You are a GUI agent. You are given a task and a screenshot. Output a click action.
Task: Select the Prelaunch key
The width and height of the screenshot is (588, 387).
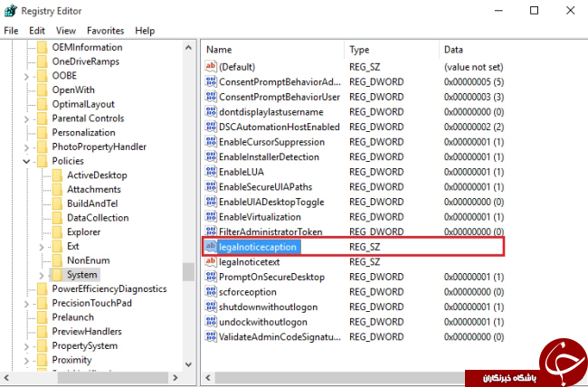pos(72,317)
